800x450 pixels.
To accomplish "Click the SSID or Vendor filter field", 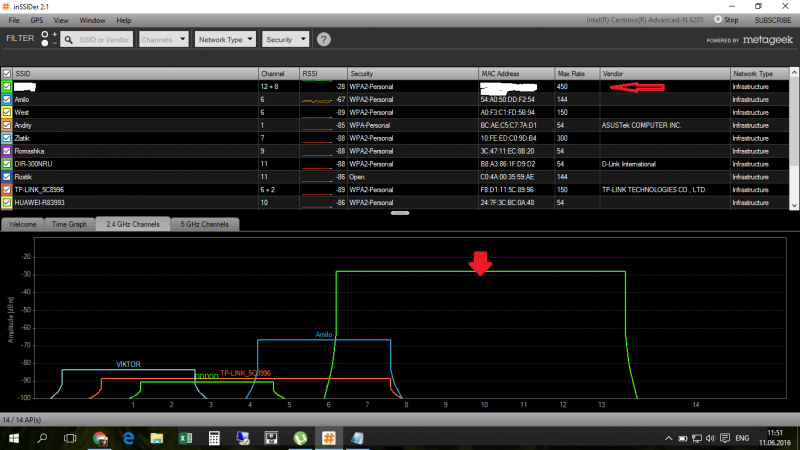I will click(x=98, y=39).
